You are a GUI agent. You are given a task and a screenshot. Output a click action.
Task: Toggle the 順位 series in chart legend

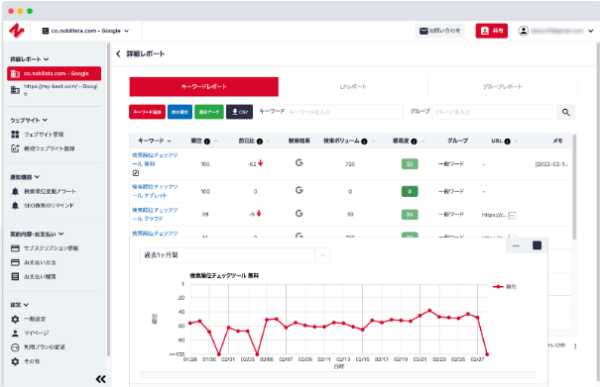(504, 287)
